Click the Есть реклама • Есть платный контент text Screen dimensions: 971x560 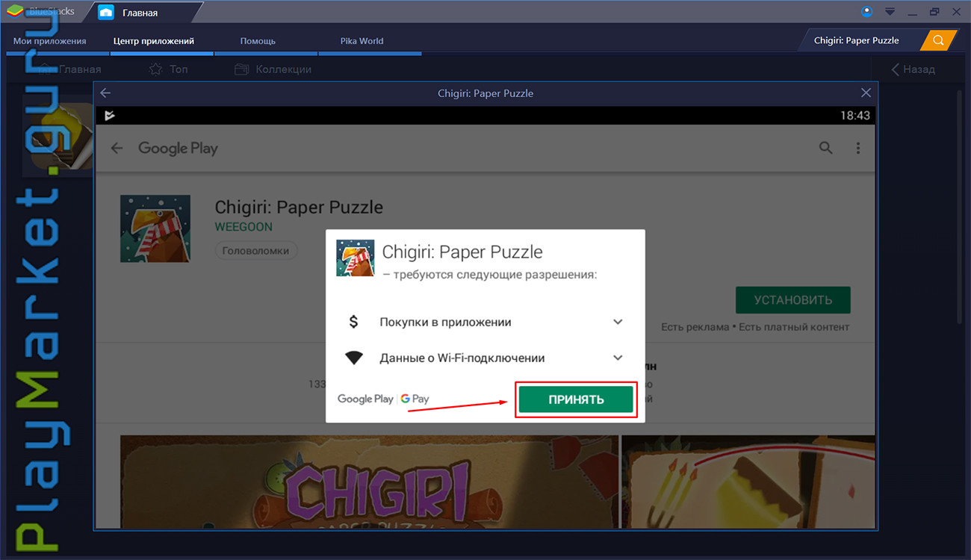(x=755, y=327)
